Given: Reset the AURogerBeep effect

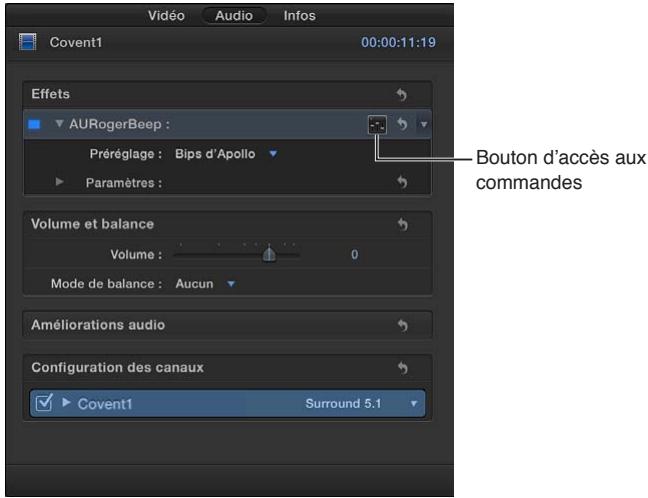Looking at the screenshot, I should (402, 124).
